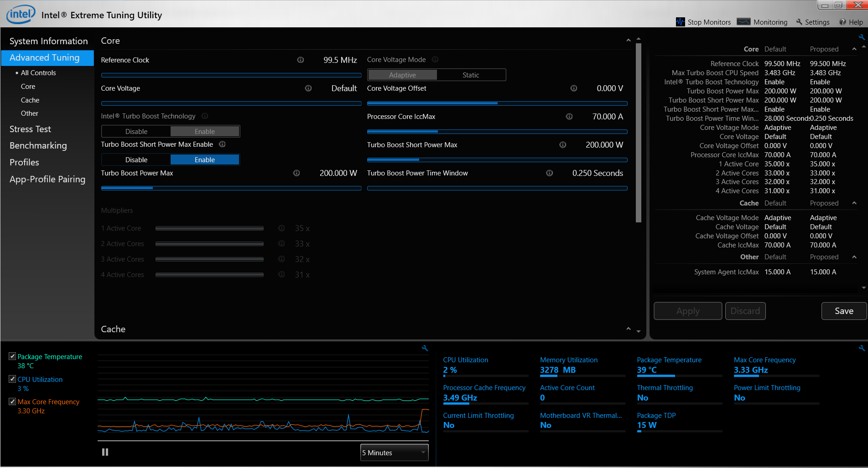The image size is (868, 468).
Task: Click the Monitoring graph icon
Action: tap(743, 21)
